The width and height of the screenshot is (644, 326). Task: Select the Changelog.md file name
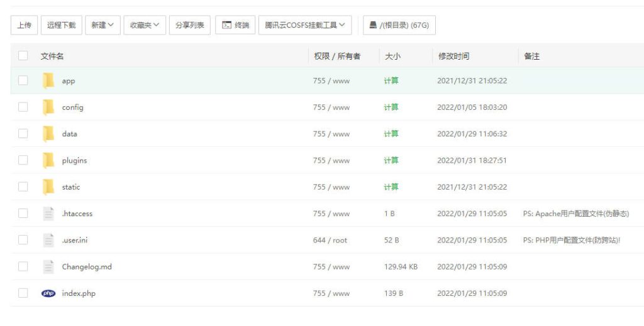pos(87,267)
